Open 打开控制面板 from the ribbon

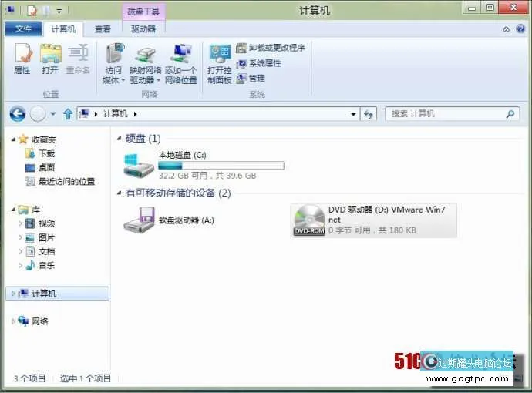tap(220, 63)
